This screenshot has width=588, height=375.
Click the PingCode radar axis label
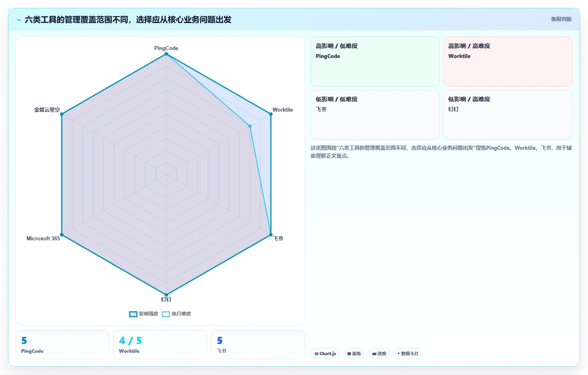click(166, 48)
